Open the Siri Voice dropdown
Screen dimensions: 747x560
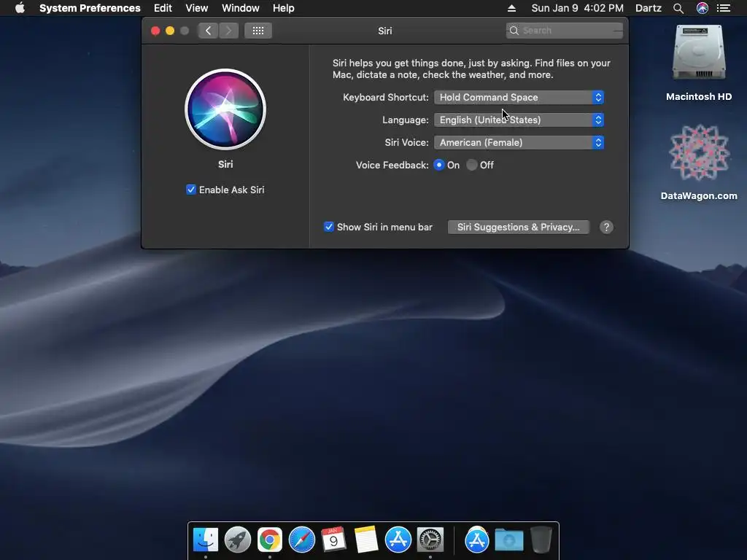click(x=519, y=142)
